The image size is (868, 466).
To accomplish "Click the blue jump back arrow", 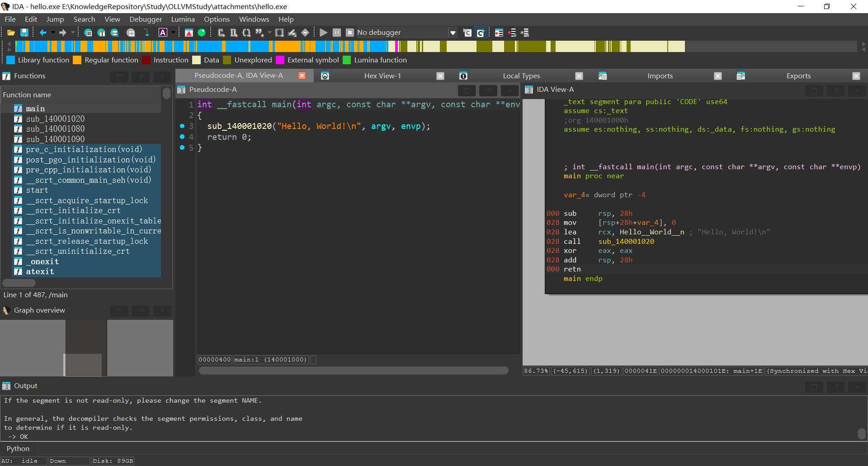I will (x=43, y=33).
